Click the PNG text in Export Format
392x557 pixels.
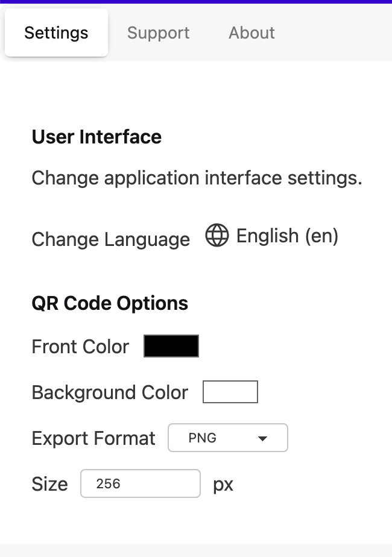203,438
